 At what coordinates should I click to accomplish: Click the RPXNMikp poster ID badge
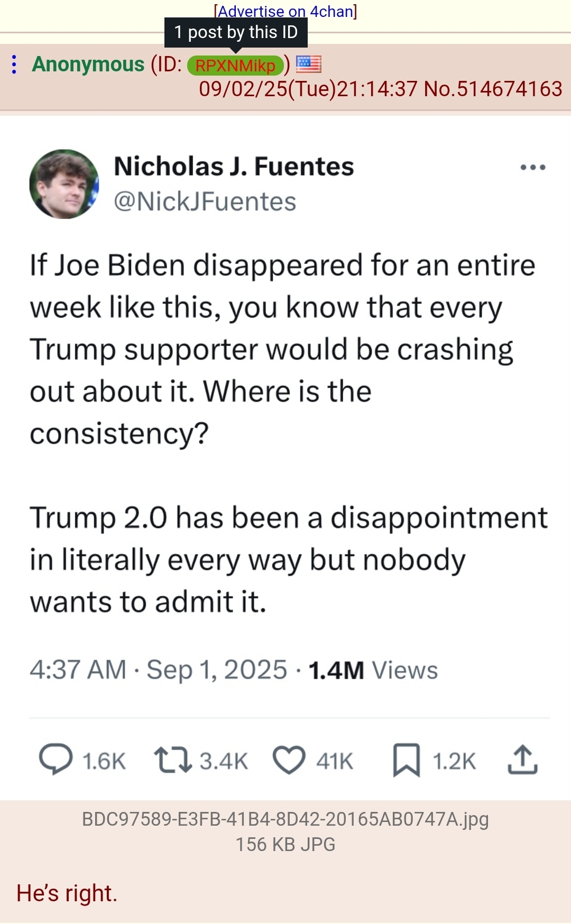pos(235,65)
